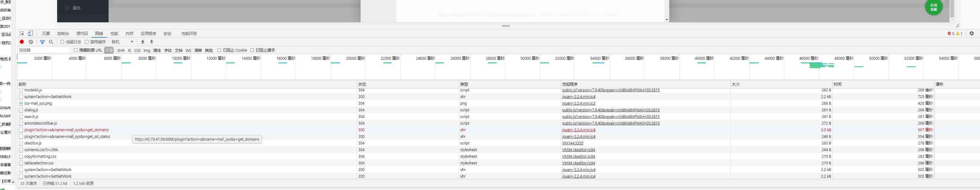This screenshot has height=190, width=980.
Task: Click the file icon beside ckeditor.js
Action: 21,143
